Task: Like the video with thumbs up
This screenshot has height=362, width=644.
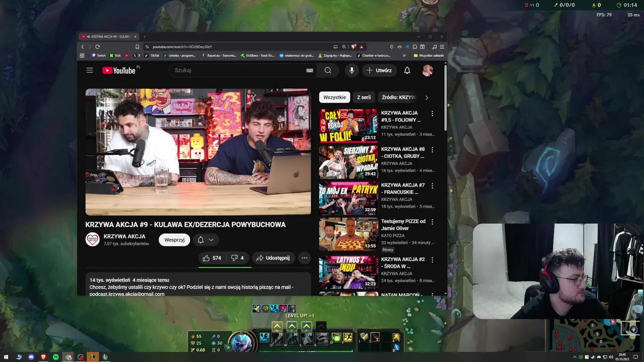Action: coord(212,258)
